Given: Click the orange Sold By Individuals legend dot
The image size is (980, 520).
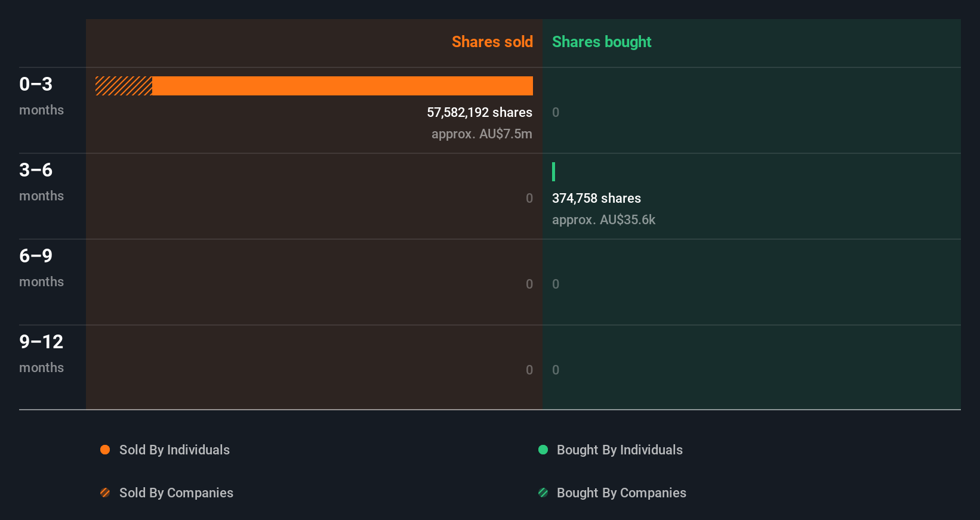Looking at the screenshot, I should 105,450.
